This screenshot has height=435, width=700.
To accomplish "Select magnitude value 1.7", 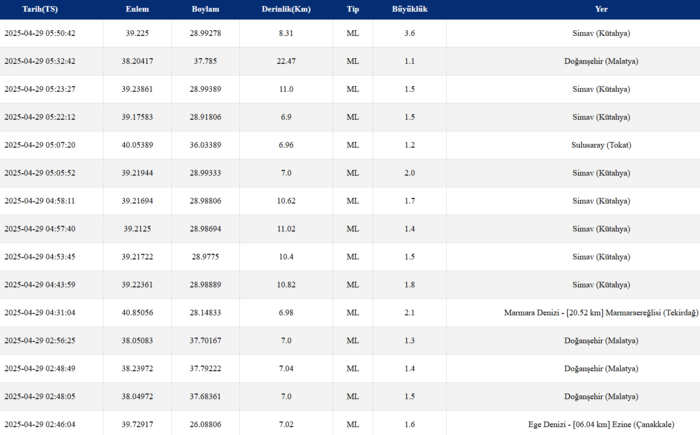I will click(x=410, y=201).
